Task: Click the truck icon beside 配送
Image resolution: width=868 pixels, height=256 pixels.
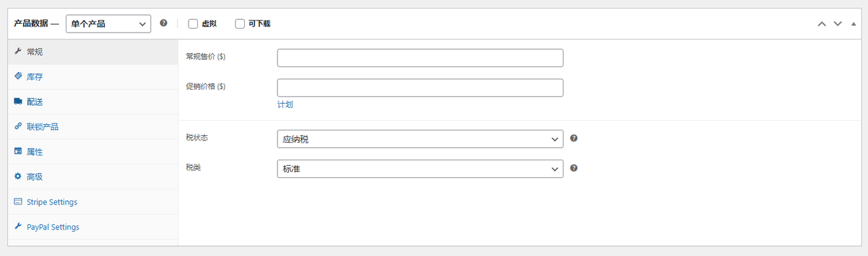Action: click(x=18, y=102)
